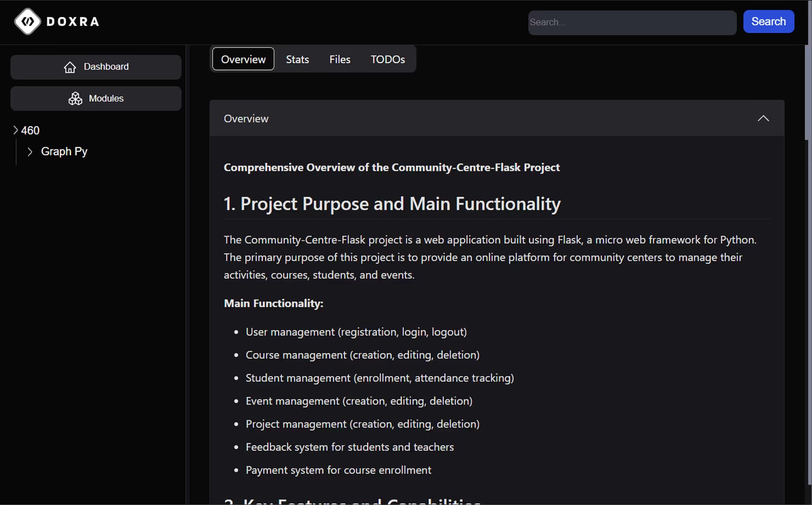Screen dimensions: 812x505
Task: Go to the TODOs tab
Action: click(x=387, y=59)
